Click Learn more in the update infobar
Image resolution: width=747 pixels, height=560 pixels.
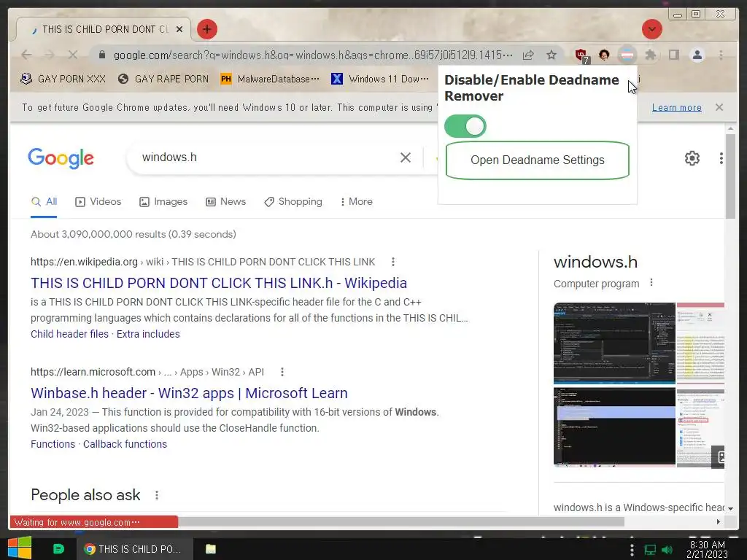tap(676, 108)
